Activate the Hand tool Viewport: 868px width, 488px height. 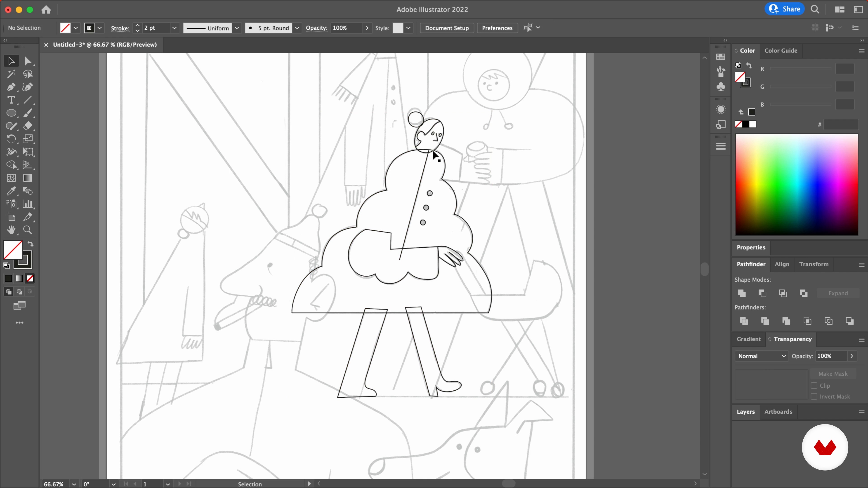point(11,230)
